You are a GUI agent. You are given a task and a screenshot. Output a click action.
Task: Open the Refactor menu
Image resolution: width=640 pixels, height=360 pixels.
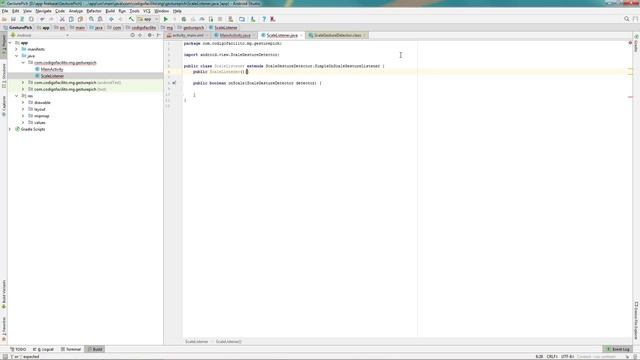coord(94,11)
